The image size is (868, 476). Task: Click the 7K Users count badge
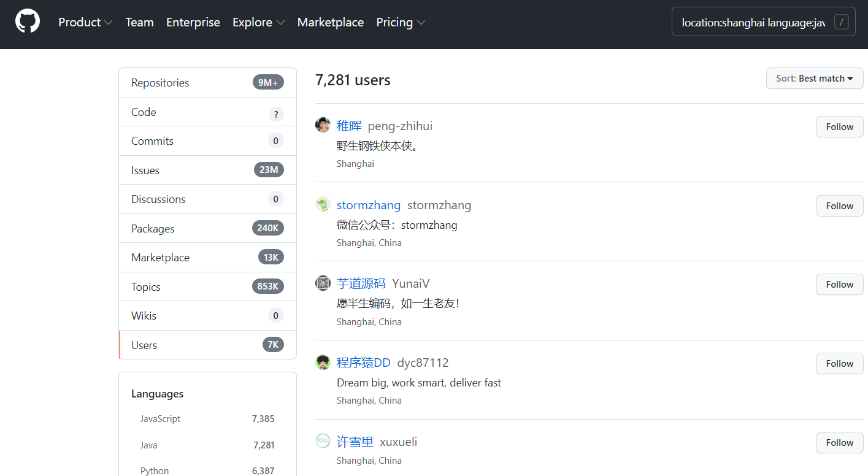(x=273, y=345)
